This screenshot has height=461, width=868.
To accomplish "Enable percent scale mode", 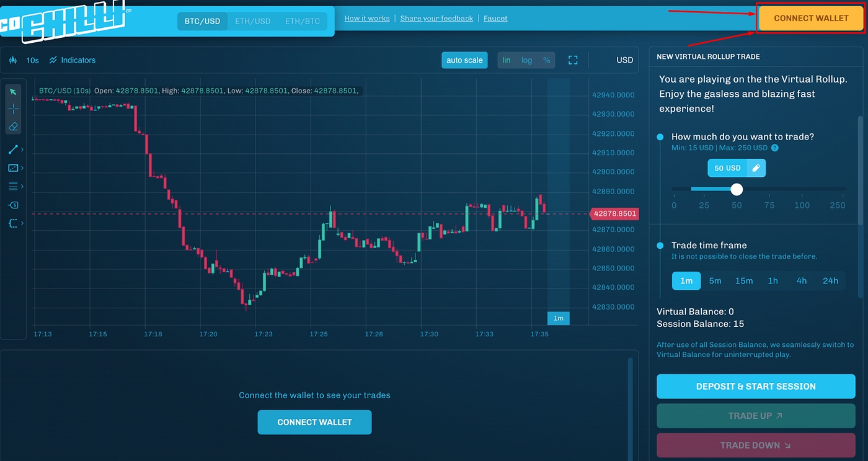I will [x=546, y=60].
